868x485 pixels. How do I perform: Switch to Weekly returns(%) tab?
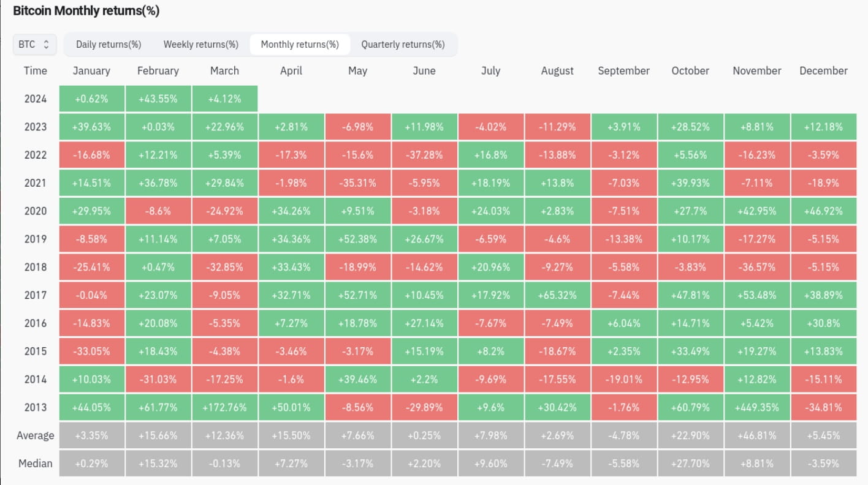(x=200, y=44)
